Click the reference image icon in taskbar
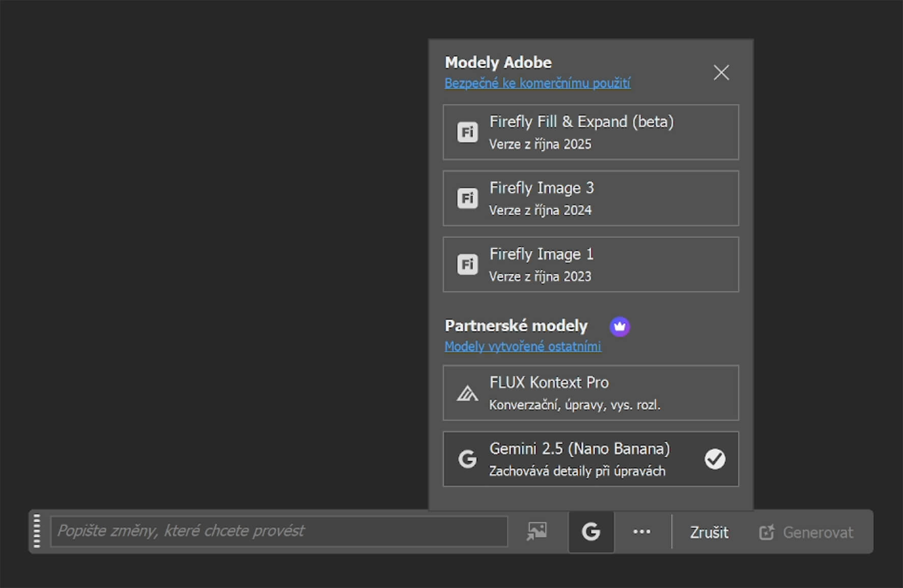Image resolution: width=903 pixels, height=588 pixels. pyautogui.click(x=537, y=532)
